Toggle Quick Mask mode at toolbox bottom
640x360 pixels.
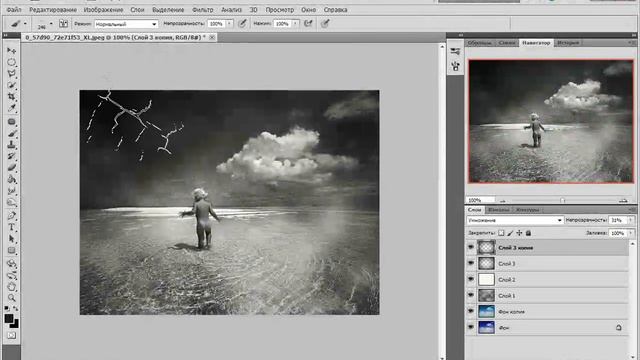pyautogui.click(x=11, y=336)
